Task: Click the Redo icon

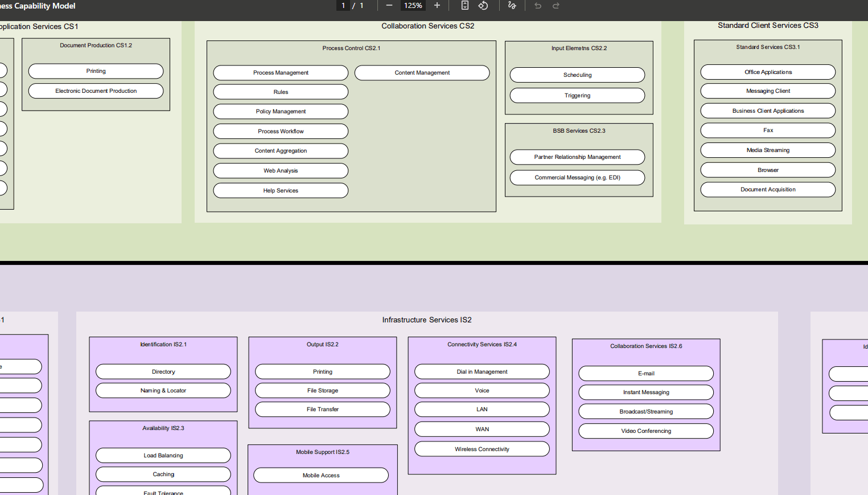Action: [556, 6]
